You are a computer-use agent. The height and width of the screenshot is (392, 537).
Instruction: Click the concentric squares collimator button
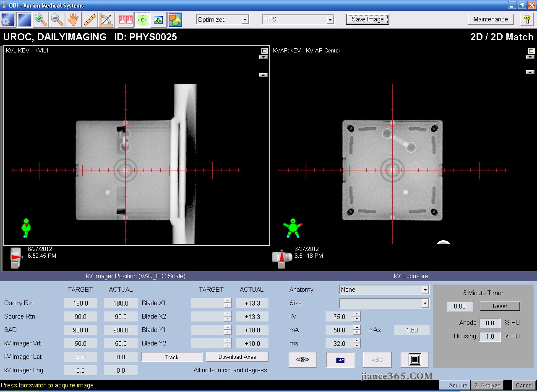[x=415, y=360]
